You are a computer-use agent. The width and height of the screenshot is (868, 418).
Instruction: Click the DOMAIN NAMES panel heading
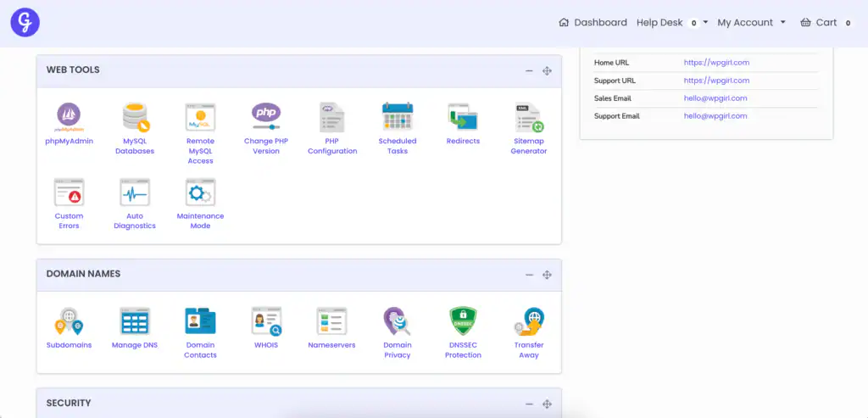point(83,274)
